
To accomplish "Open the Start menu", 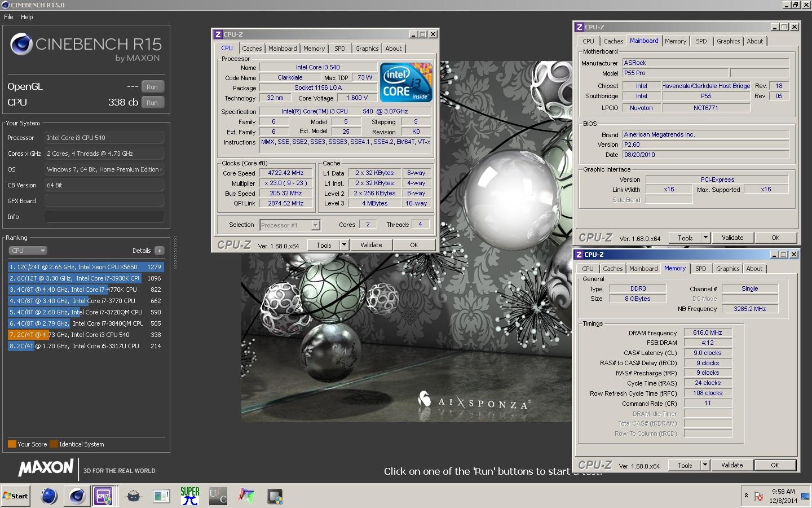I will (x=16, y=496).
